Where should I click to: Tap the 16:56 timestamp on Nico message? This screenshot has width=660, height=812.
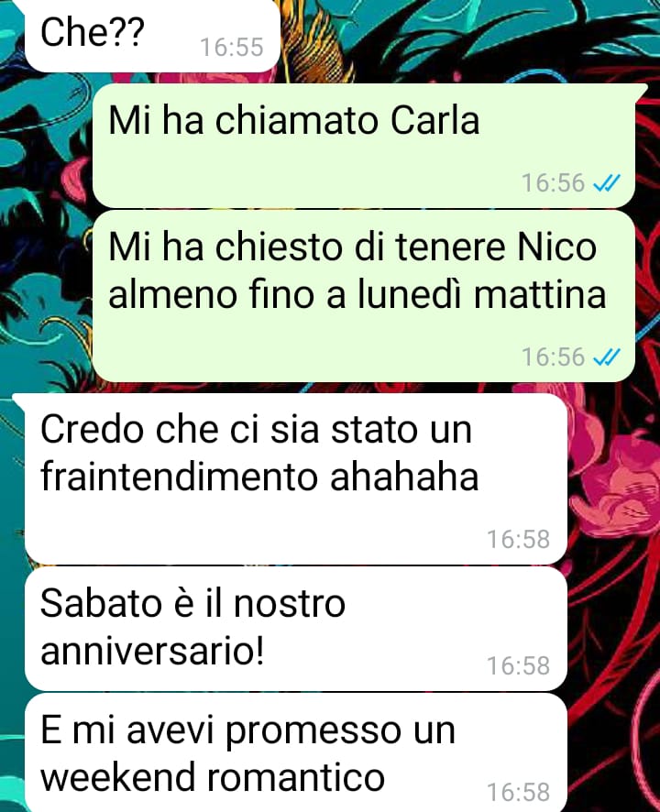(x=553, y=357)
